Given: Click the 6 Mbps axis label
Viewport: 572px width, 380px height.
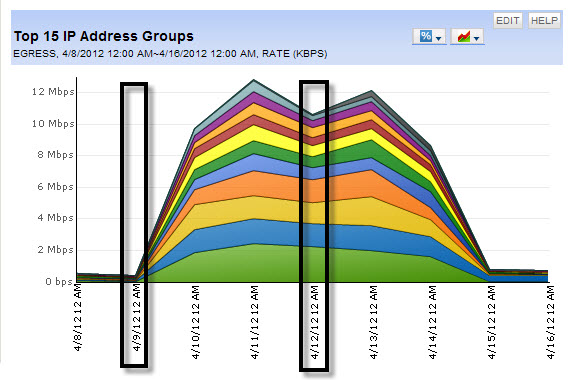Looking at the screenshot, I should click(55, 187).
